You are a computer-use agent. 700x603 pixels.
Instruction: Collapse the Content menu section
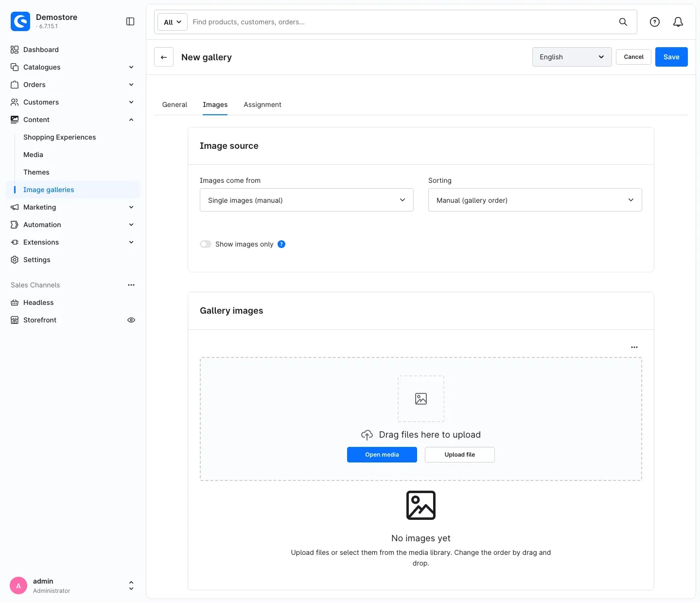[131, 120]
